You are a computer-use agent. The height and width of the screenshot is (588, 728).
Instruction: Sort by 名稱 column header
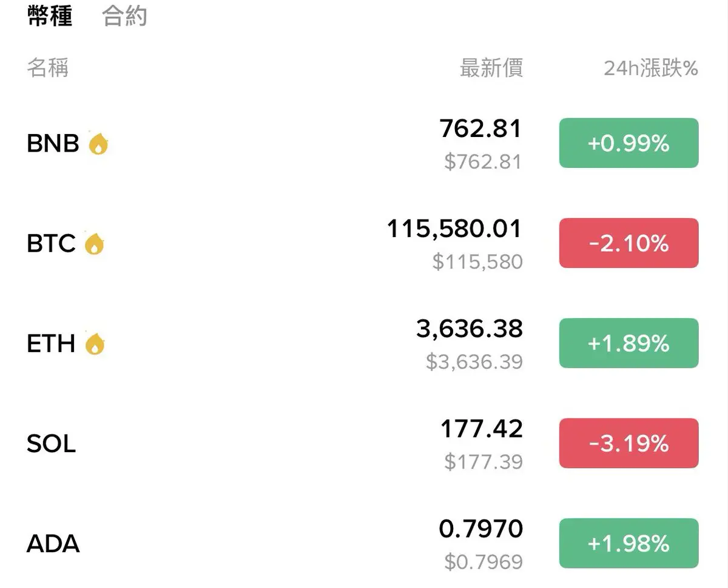[48, 68]
